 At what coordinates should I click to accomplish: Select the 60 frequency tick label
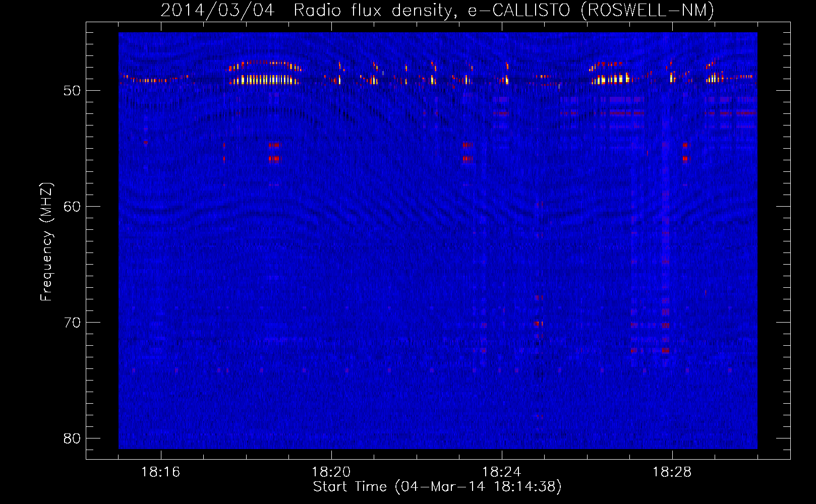(x=72, y=207)
